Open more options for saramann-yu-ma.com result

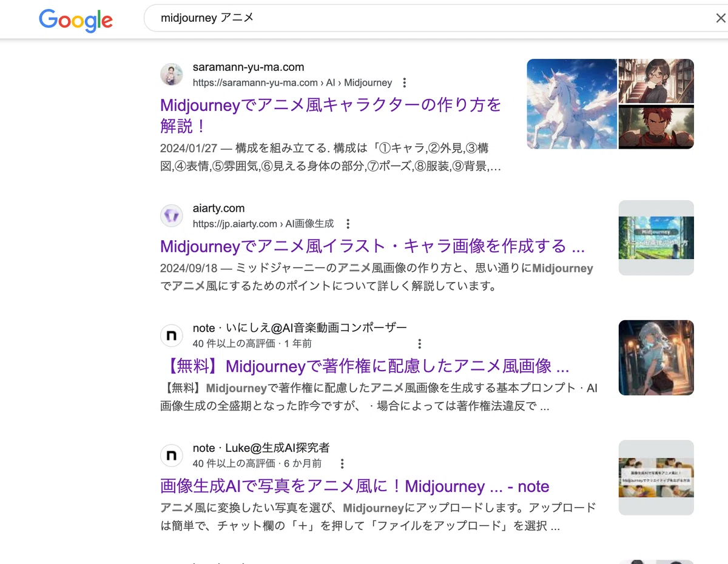click(x=405, y=83)
